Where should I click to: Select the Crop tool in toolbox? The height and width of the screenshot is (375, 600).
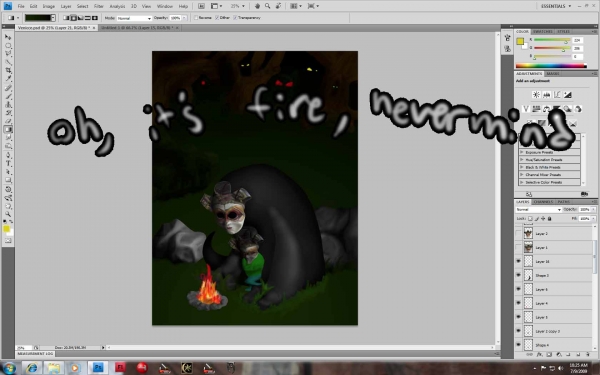click(x=8, y=70)
